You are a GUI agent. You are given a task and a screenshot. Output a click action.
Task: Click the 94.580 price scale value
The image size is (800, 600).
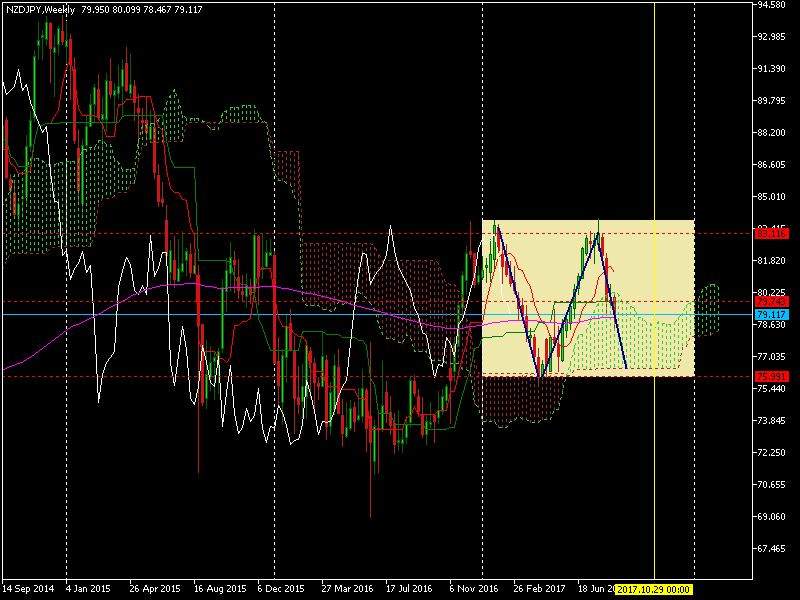click(x=771, y=5)
